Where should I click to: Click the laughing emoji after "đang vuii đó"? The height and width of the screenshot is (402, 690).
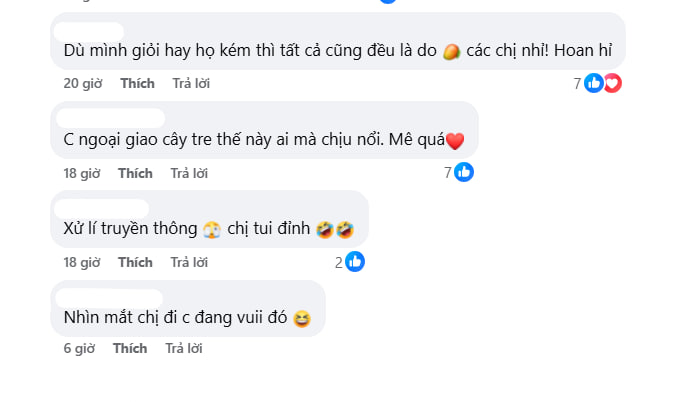pos(302,319)
